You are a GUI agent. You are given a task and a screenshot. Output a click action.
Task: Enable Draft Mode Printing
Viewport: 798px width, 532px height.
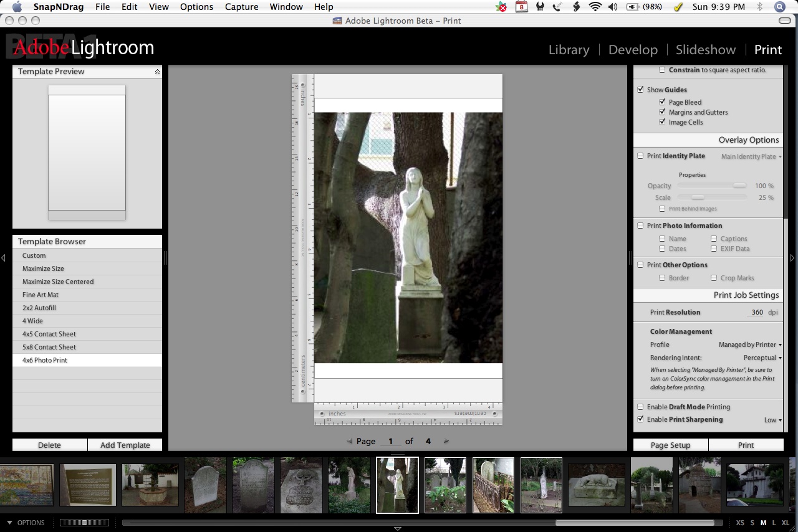coord(640,407)
